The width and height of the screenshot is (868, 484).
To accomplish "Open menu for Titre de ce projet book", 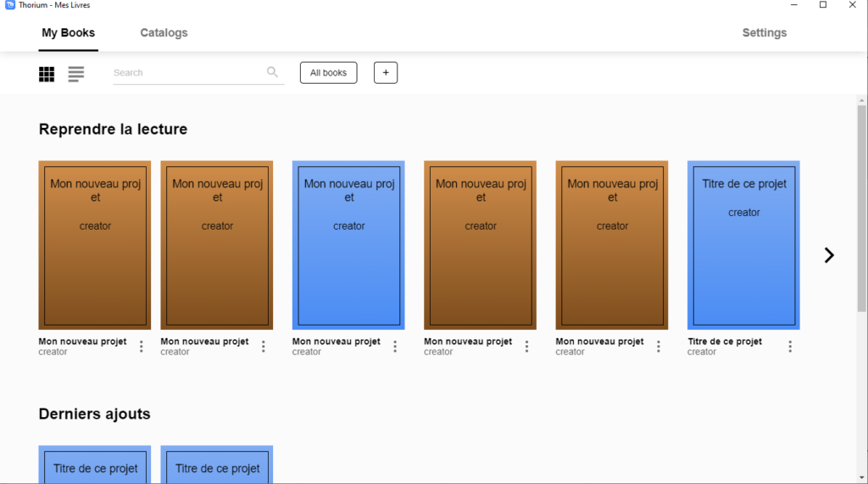I will point(790,347).
